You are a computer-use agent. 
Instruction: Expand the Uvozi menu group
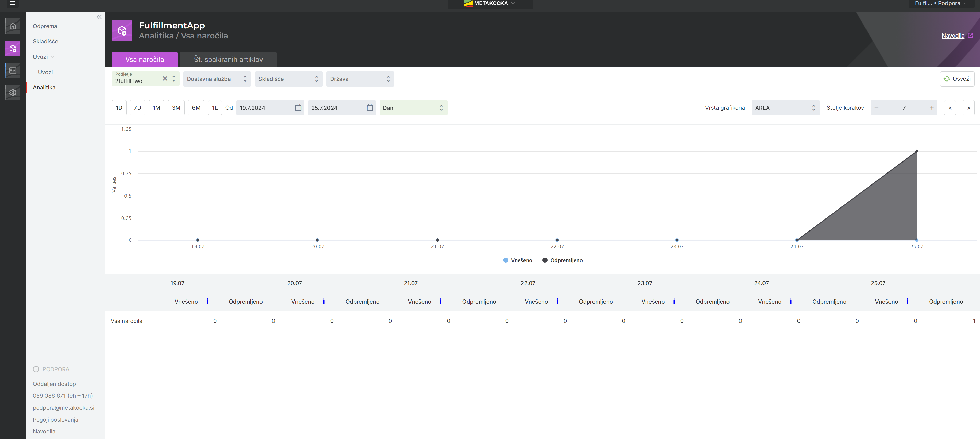coord(43,57)
